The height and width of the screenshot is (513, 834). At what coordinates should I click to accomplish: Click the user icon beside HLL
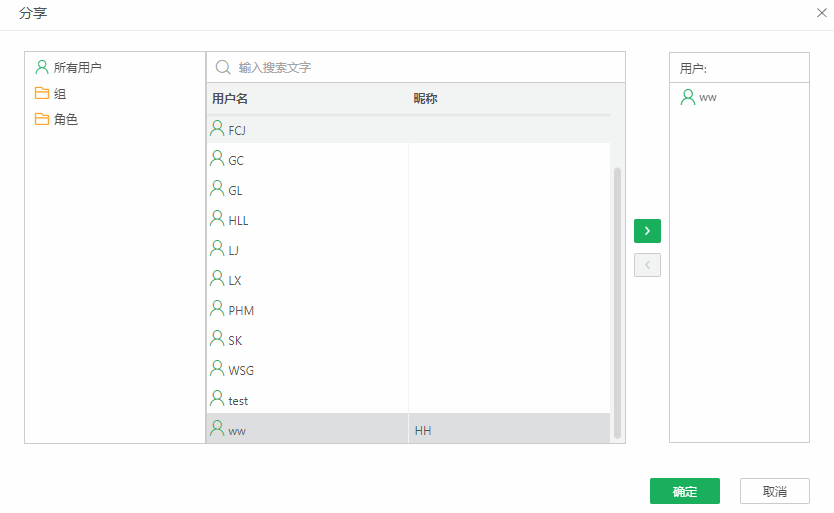[x=217, y=218]
